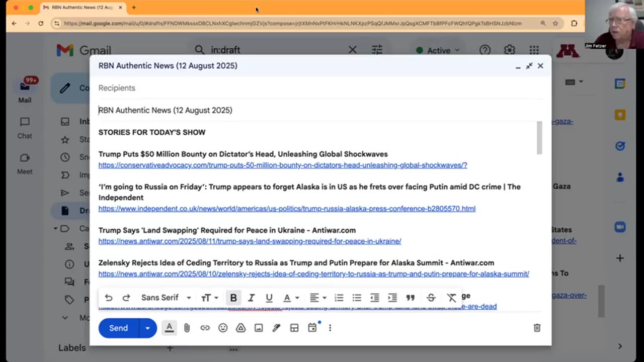
Task: Open the Send options dropdown arrow
Action: click(x=147, y=328)
